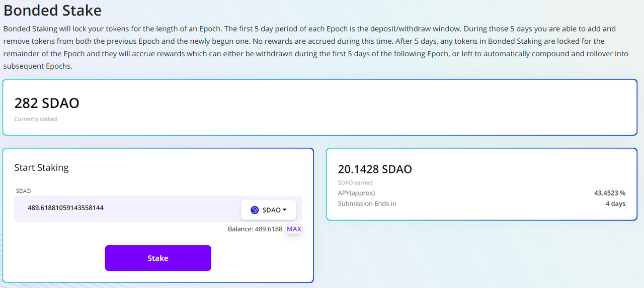Click the Start Staking heading
Image resolution: width=644 pixels, height=288 pixels.
pos(41,167)
